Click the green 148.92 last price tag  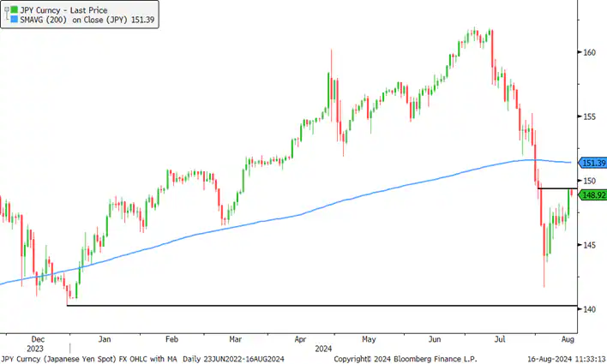pos(592,195)
